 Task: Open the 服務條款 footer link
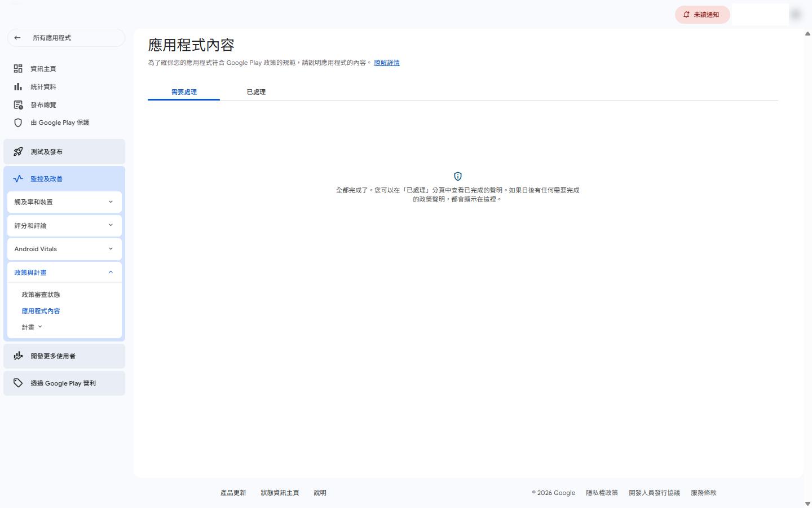(704, 493)
